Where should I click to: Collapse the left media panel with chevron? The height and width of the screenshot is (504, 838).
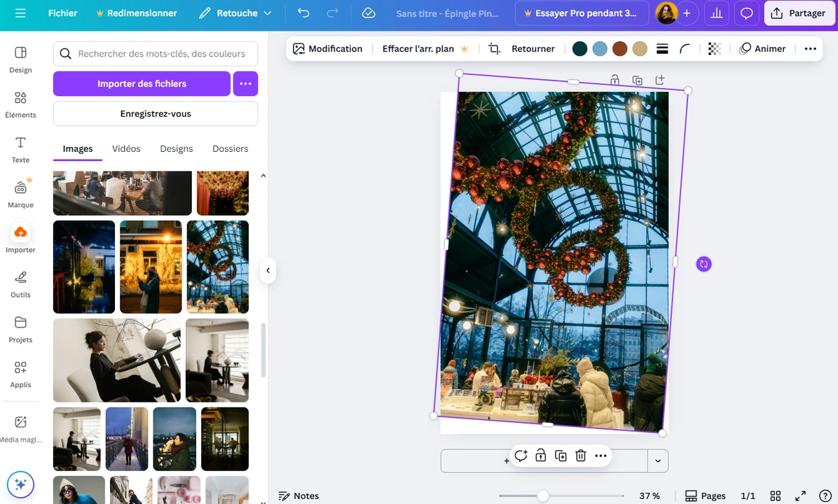268,270
